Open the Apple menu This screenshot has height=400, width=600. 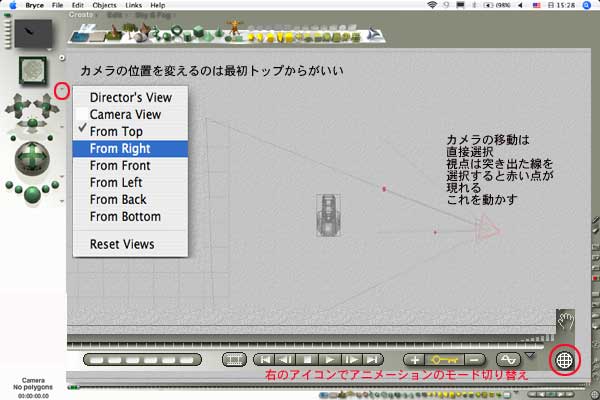click(13, 5)
